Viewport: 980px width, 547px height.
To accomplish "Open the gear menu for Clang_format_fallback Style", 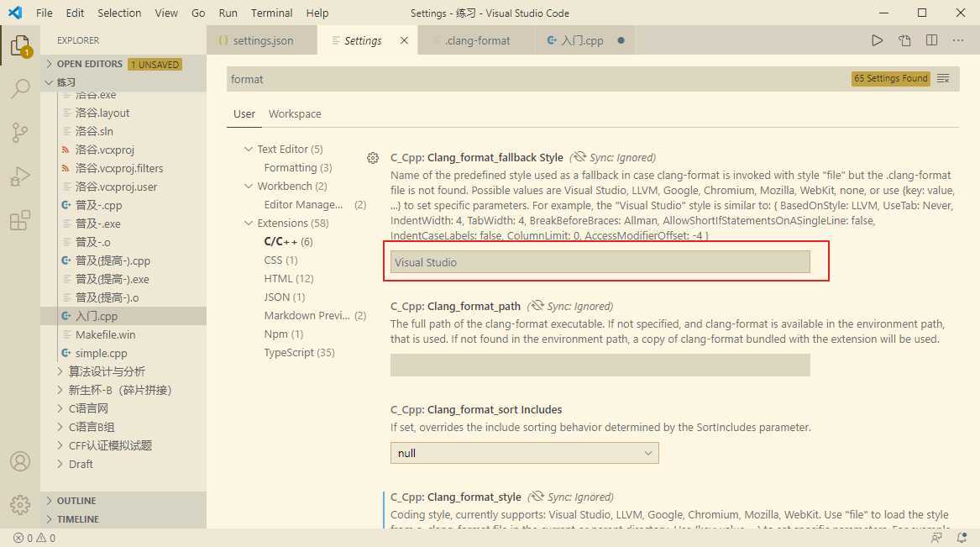I will 373,158.
